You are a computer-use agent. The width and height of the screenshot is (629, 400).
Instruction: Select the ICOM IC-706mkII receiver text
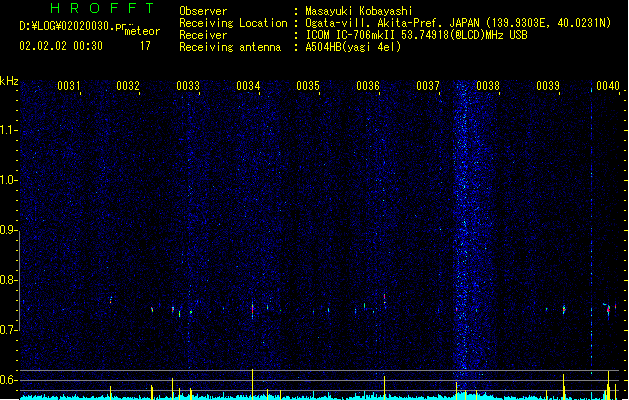tap(416, 35)
